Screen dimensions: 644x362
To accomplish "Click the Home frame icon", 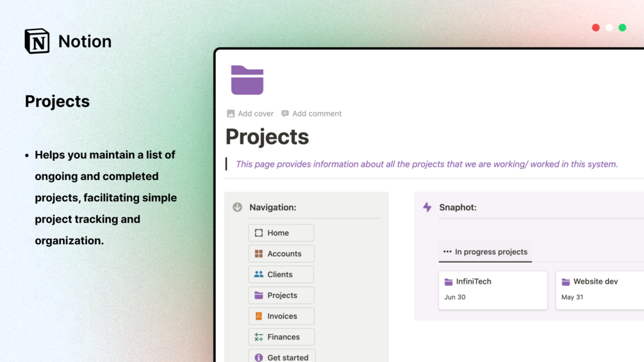I will tap(259, 233).
